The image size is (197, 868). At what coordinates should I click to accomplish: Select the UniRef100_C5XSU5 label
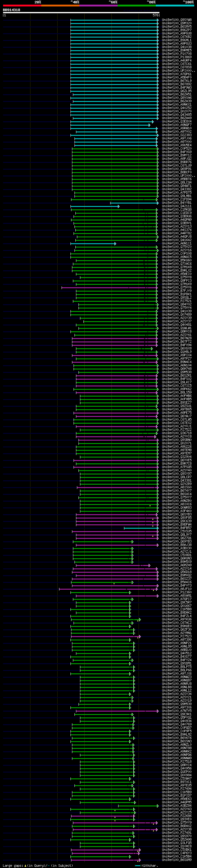[177, 531]
